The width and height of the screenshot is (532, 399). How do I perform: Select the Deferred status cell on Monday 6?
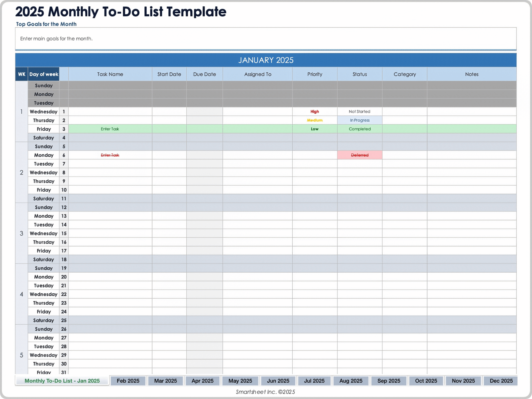359,155
